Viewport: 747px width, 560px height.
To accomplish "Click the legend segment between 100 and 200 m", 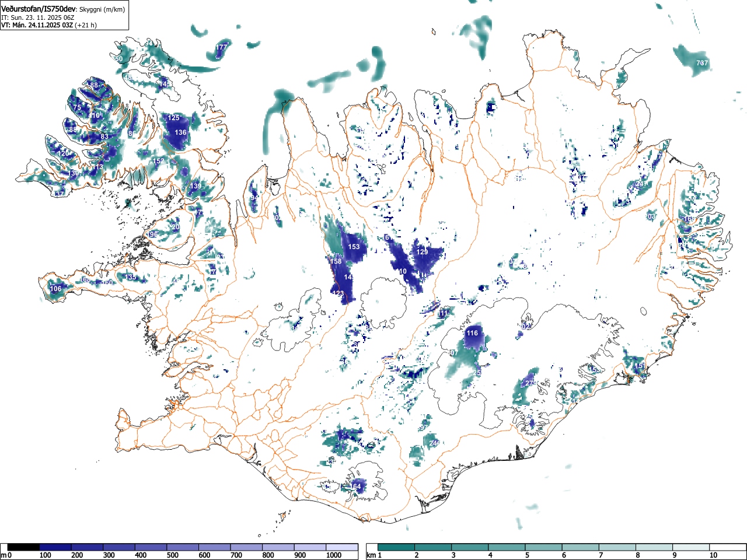I will 55,547.
